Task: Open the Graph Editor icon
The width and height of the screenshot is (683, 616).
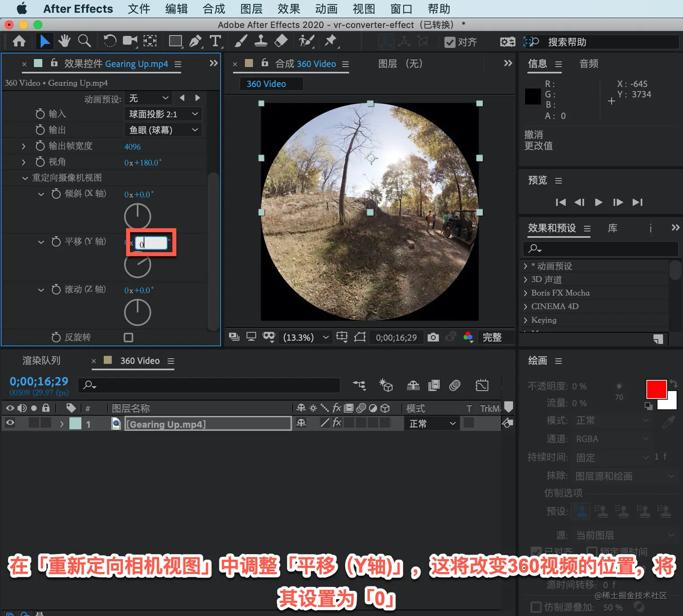Action: (x=482, y=385)
